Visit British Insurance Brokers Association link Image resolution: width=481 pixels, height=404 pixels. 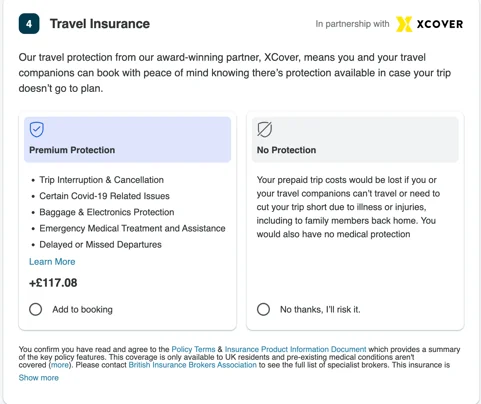193,365
